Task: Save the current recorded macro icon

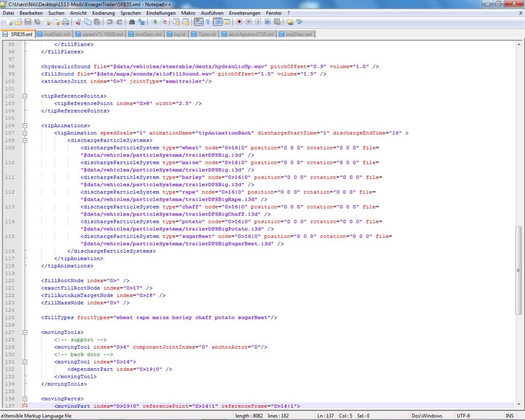Action: click(277, 22)
